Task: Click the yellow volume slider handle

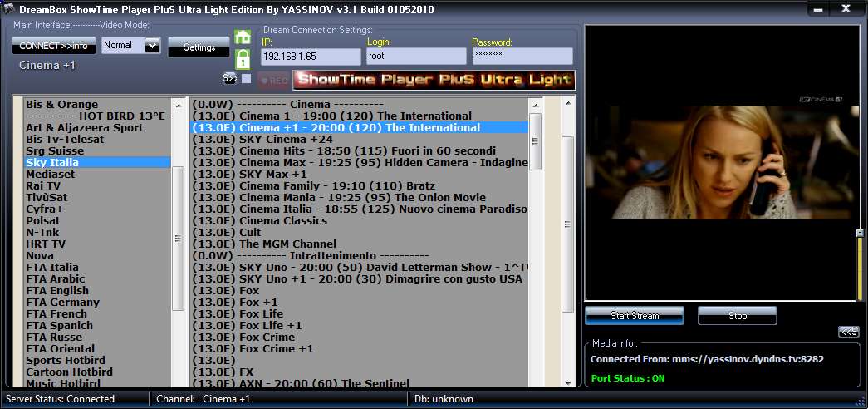Action: 860,234
